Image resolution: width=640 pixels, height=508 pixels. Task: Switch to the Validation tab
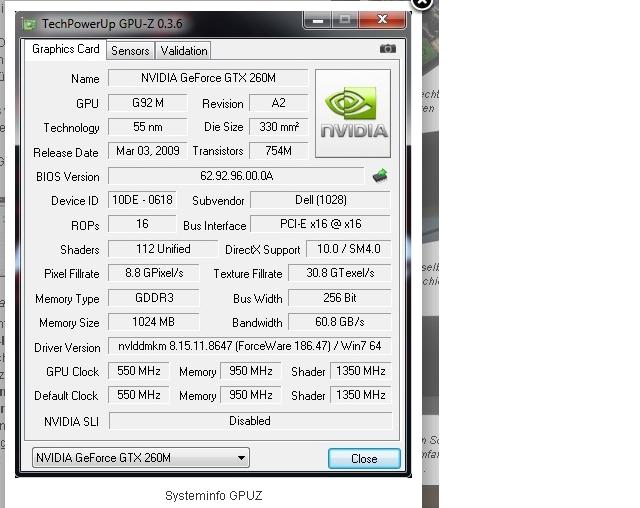pyautogui.click(x=184, y=51)
